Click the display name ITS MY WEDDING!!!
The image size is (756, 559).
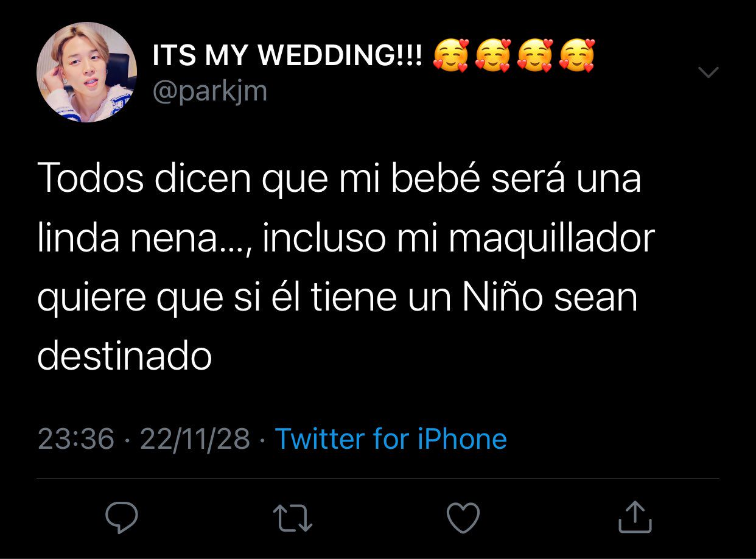tap(286, 57)
